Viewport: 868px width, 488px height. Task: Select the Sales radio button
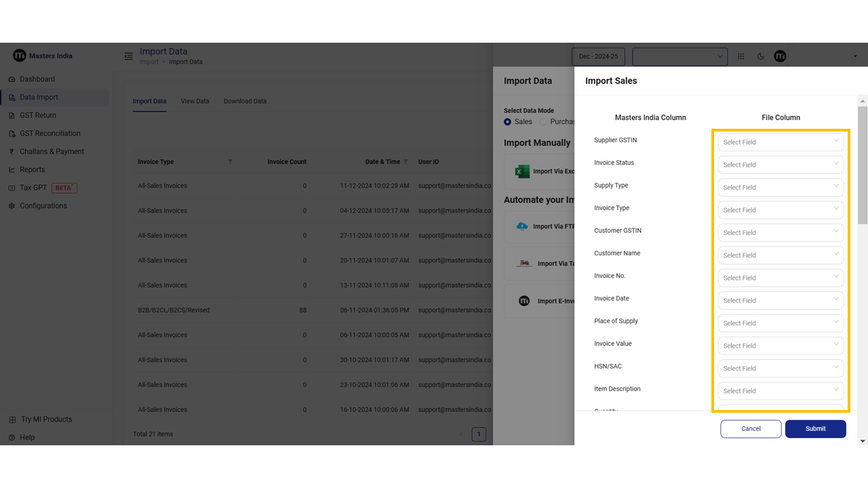coord(508,122)
